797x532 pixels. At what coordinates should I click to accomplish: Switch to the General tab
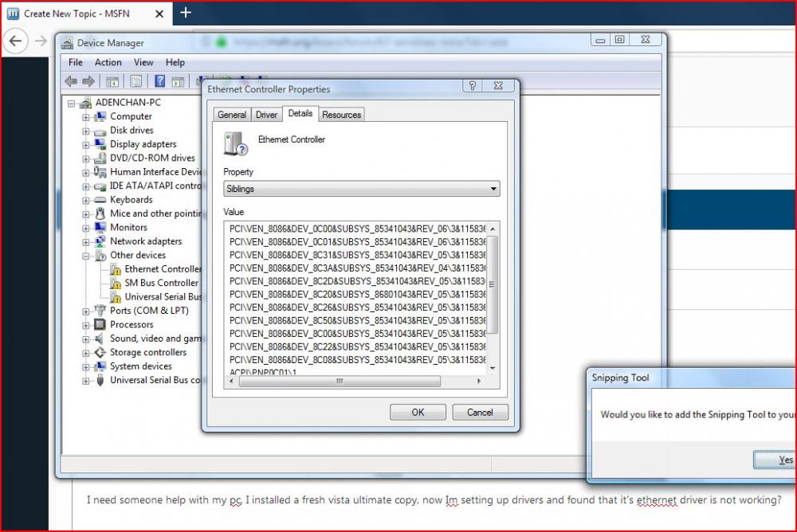click(232, 115)
